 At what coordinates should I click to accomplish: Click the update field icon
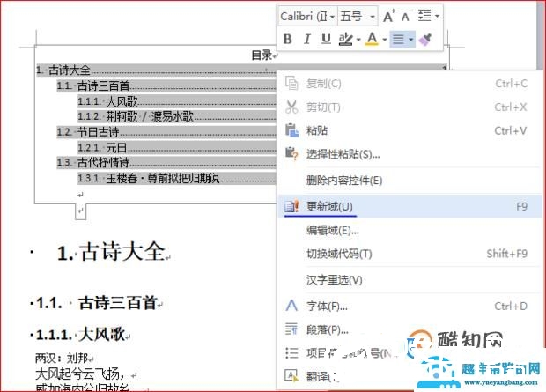[291, 206]
